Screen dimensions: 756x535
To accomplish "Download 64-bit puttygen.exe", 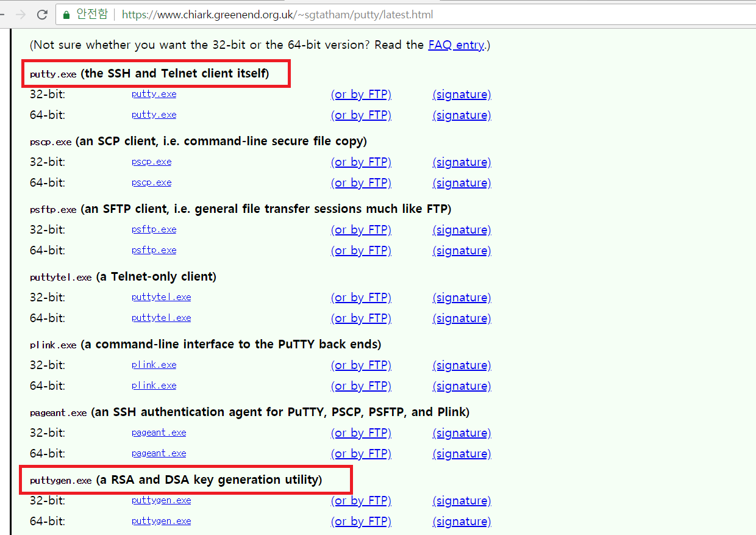I will click(x=161, y=521).
